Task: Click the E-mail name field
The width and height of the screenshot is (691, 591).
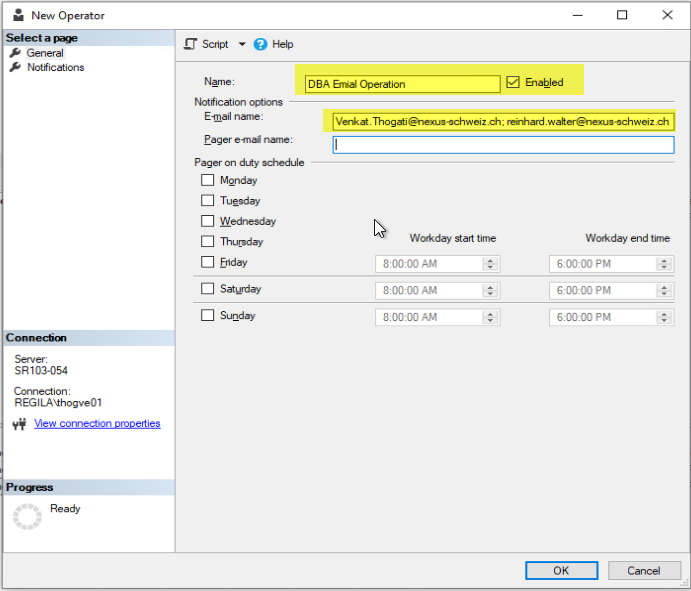Action: [503, 121]
